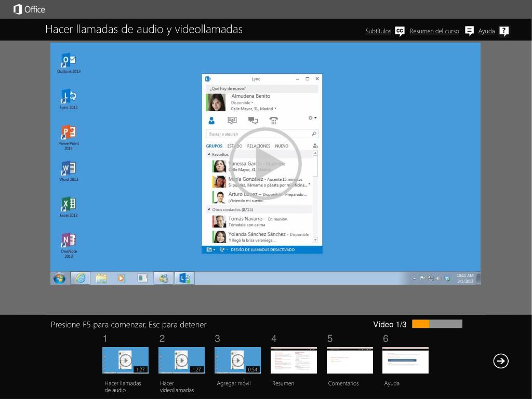Open File Explorer from taskbar
The image size is (532, 399).
tap(101, 278)
